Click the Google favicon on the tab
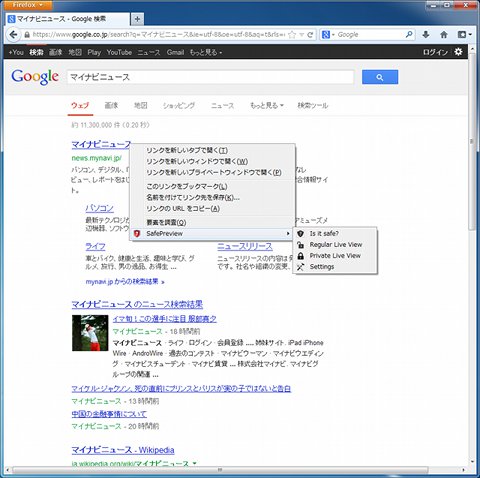480x478 pixels. click(x=12, y=19)
